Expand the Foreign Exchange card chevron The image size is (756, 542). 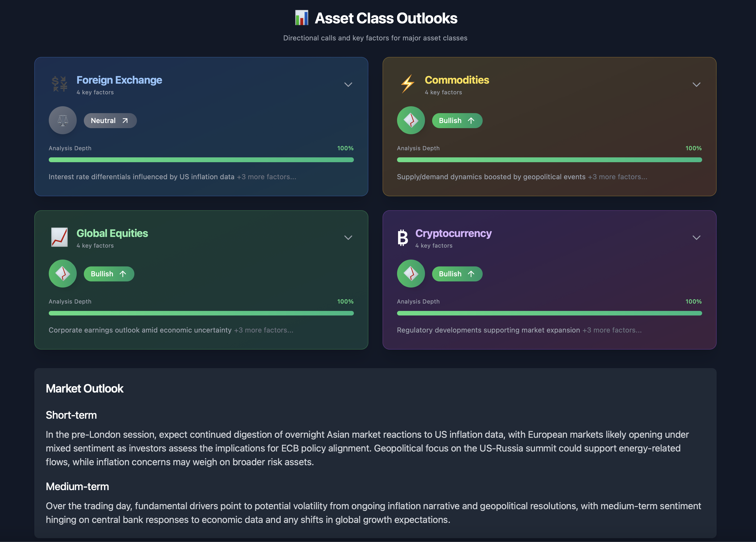point(348,85)
